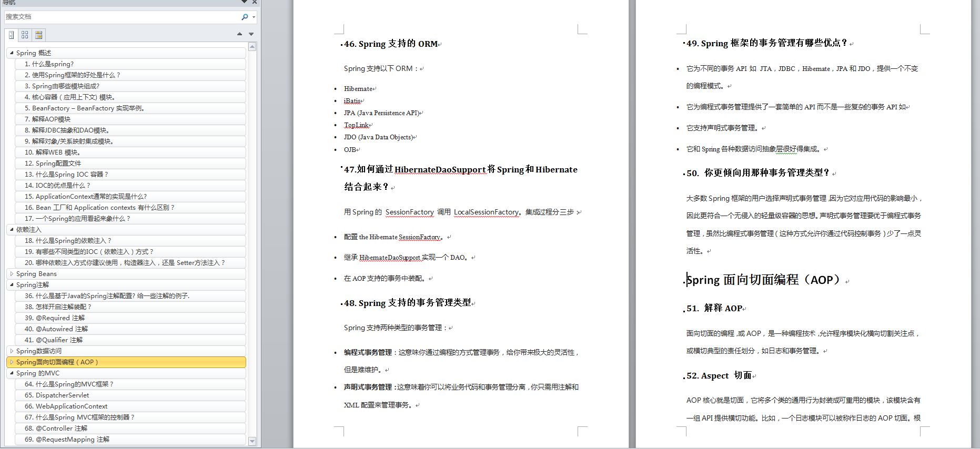Select heading 2. 使用Spring框架的好处是什么？

[x=130, y=75]
